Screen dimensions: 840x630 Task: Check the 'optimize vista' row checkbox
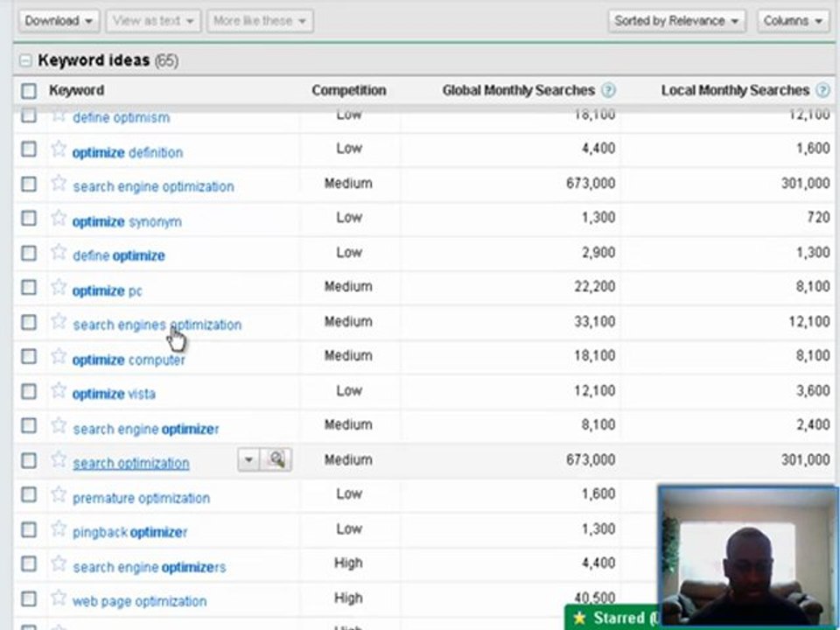(x=29, y=391)
